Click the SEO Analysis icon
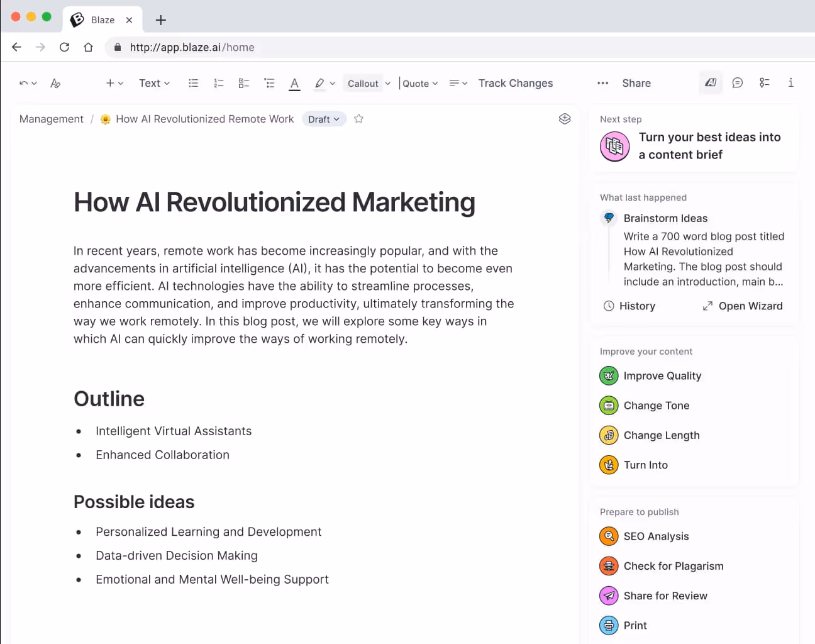This screenshot has height=644, width=815. tap(608, 536)
